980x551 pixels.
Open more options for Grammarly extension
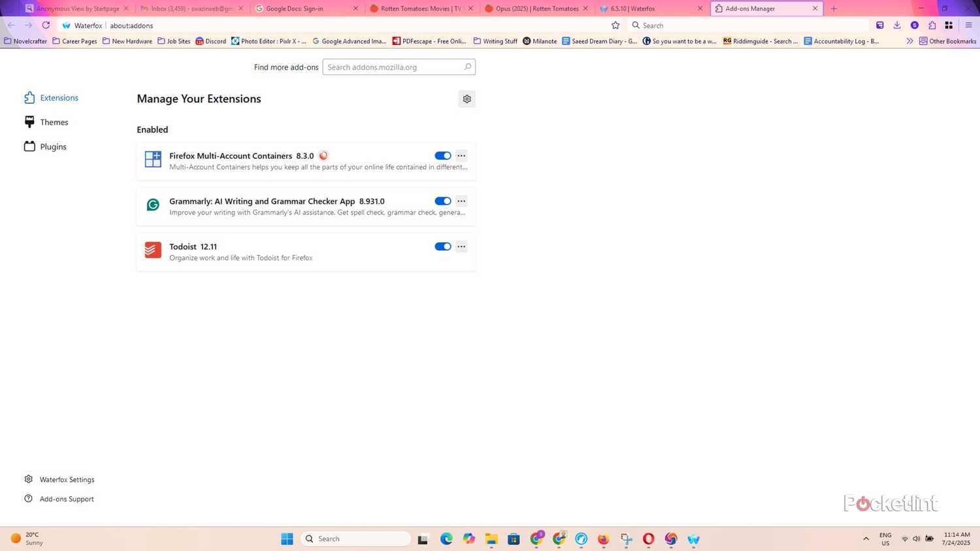click(x=461, y=201)
